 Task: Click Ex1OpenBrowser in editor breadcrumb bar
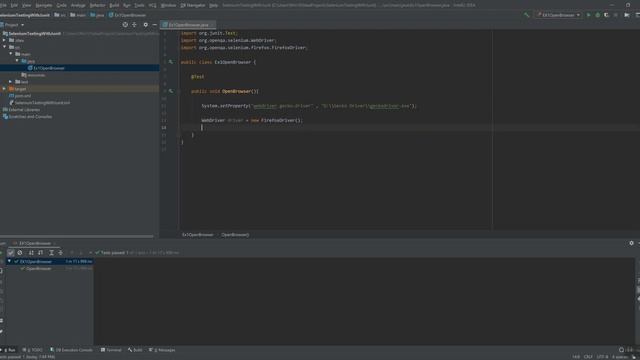pos(198,235)
